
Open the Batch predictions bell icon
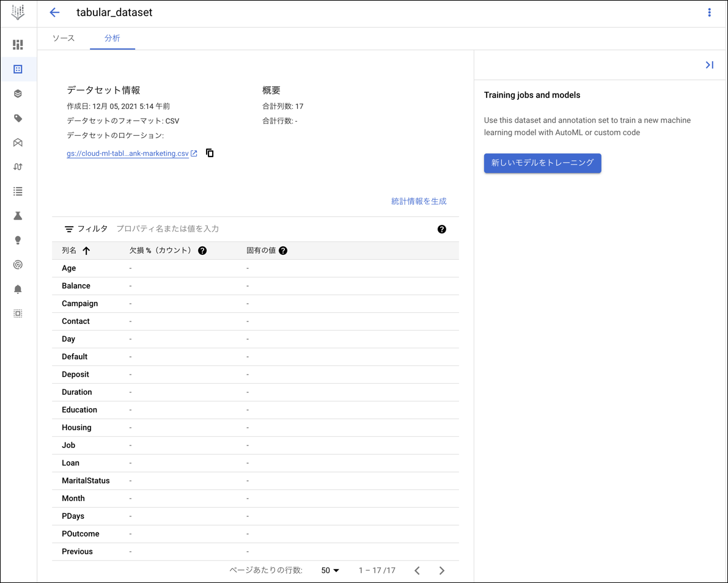coord(18,289)
